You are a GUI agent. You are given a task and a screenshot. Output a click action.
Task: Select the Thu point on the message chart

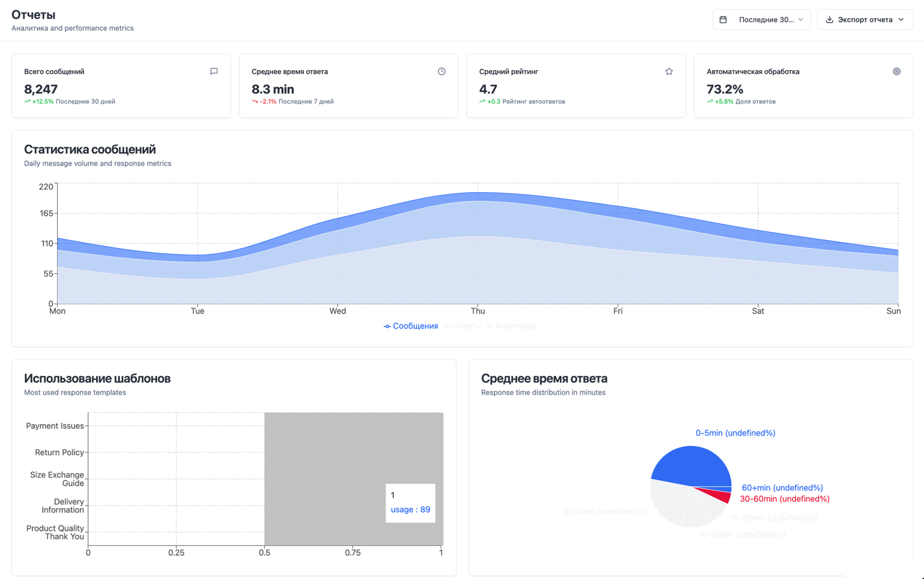pos(478,193)
